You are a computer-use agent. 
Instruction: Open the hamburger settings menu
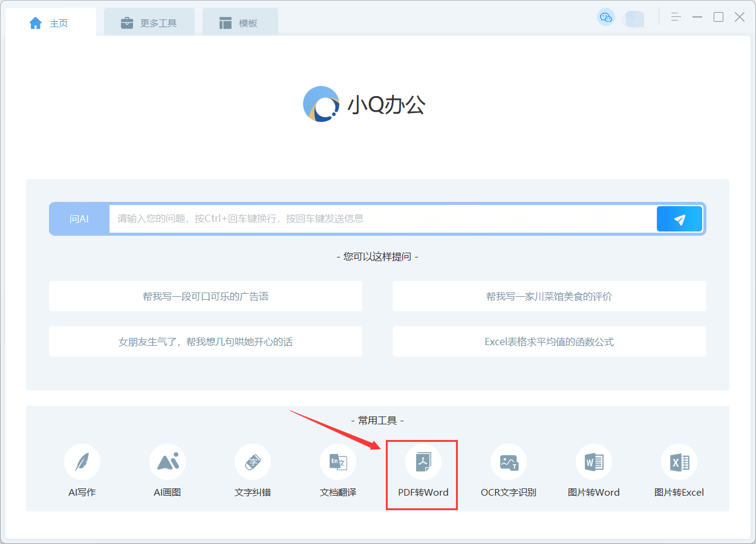[676, 17]
